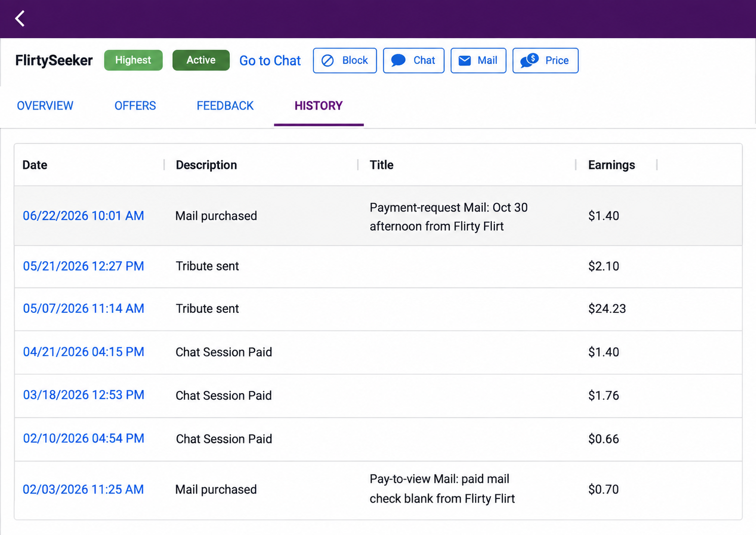Open the 02/10/2026 04:54 PM entry
This screenshot has height=535, width=756.
tap(84, 439)
